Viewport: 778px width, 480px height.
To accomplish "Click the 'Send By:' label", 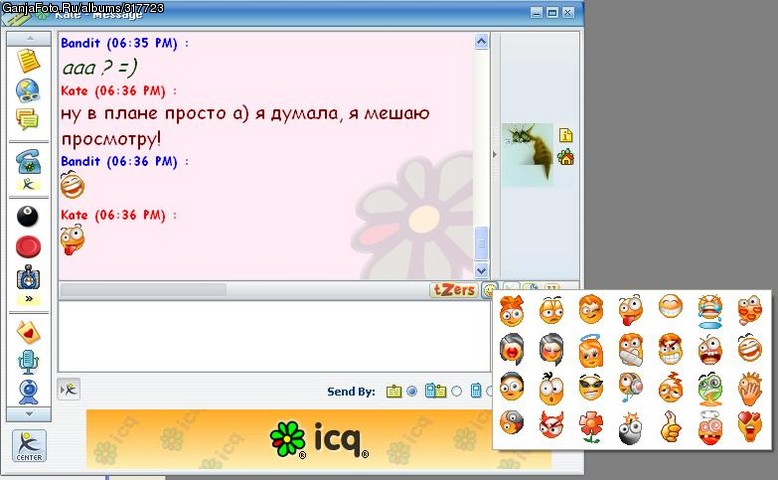I will click(351, 392).
